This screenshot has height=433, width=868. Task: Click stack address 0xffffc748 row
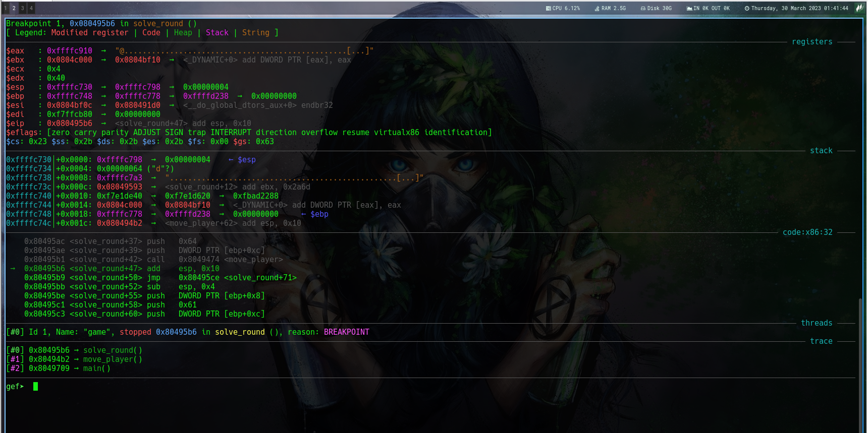[x=167, y=214]
